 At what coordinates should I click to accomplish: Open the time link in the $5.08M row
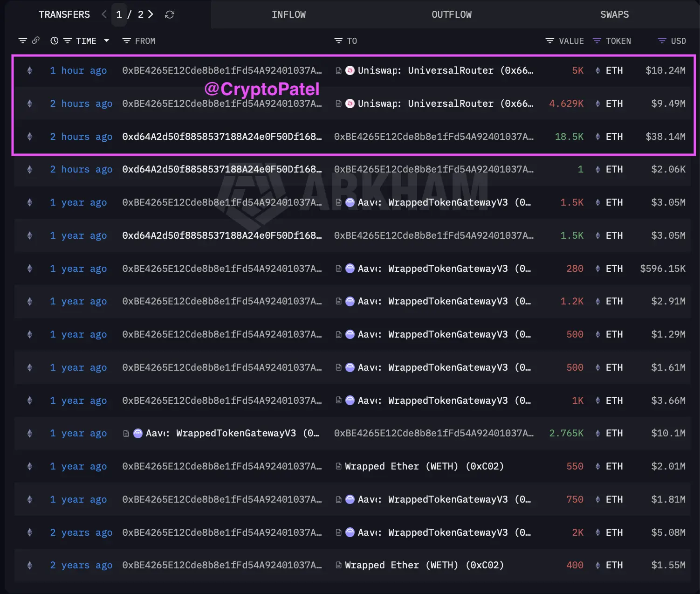tap(81, 532)
